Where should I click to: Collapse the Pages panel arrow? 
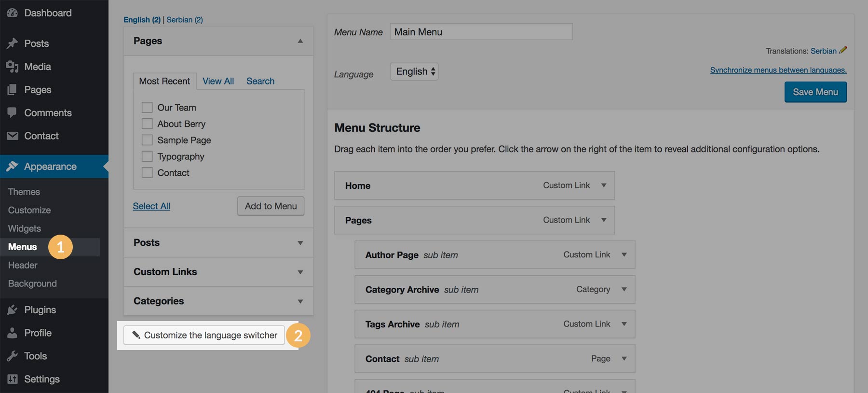(300, 41)
